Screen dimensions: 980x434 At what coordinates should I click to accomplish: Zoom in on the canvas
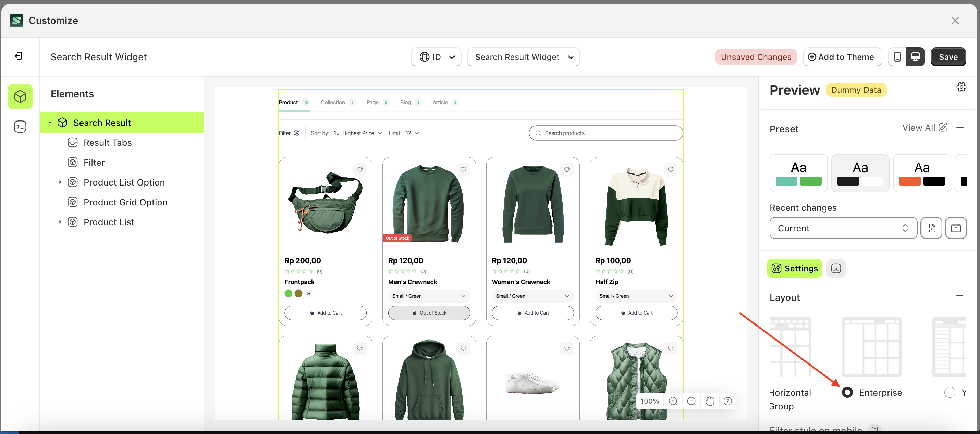(673, 401)
